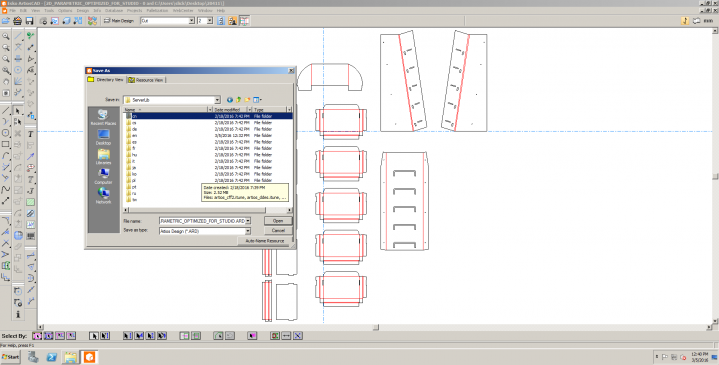The width and height of the screenshot is (719, 365).
Task: Switch to the Resource View tab
Action: 146,80
